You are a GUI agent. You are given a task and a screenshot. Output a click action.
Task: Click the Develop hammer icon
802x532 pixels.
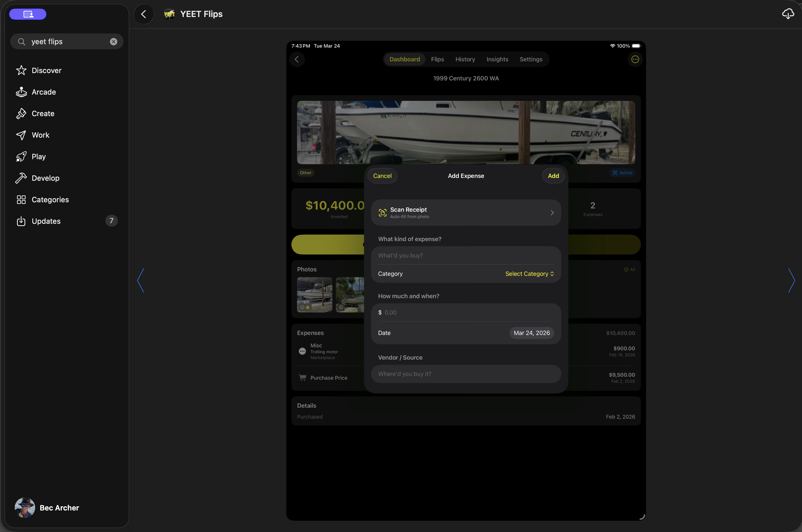coord(21,178)
